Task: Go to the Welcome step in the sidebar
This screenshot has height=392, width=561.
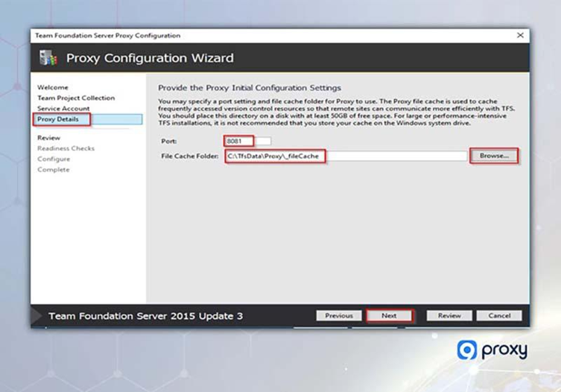Action: click(x=52, y=87)
